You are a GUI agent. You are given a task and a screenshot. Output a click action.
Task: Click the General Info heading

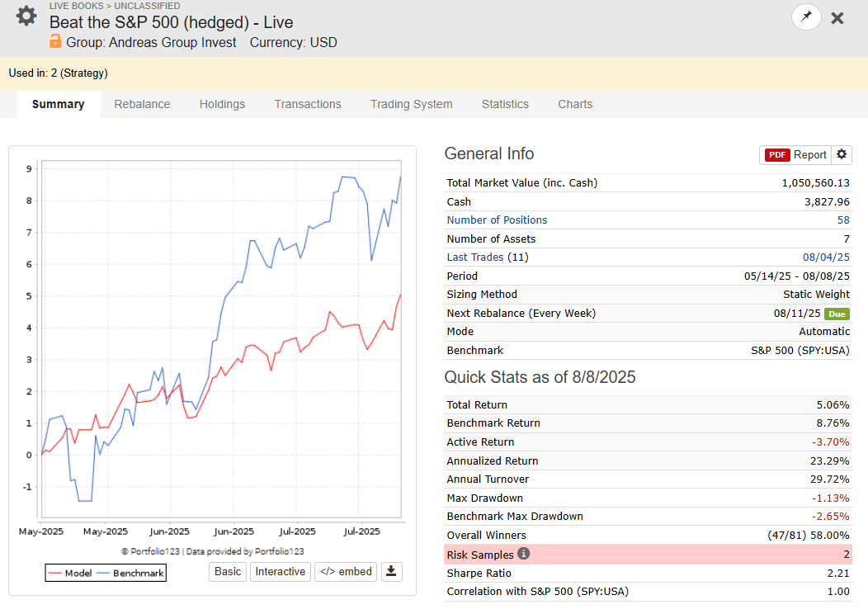489,154
